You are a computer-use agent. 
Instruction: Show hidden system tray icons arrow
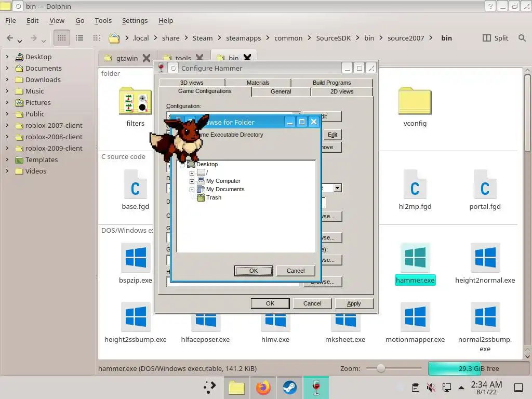coord(461,388)
